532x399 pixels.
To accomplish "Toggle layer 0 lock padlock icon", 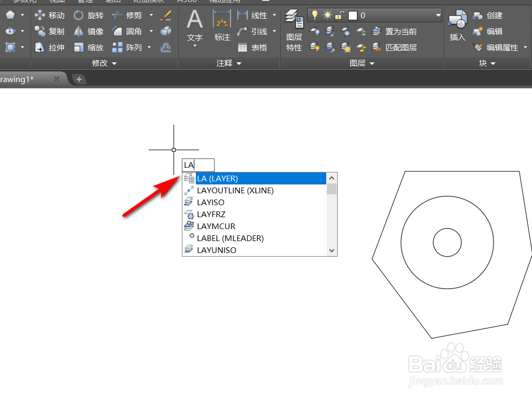I will (x=340, y=15).
